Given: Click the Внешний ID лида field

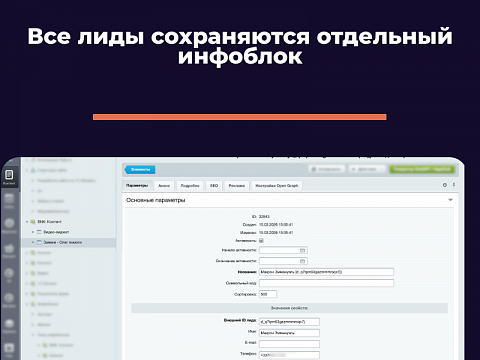Looking at the screenshot, I should 289,322.
